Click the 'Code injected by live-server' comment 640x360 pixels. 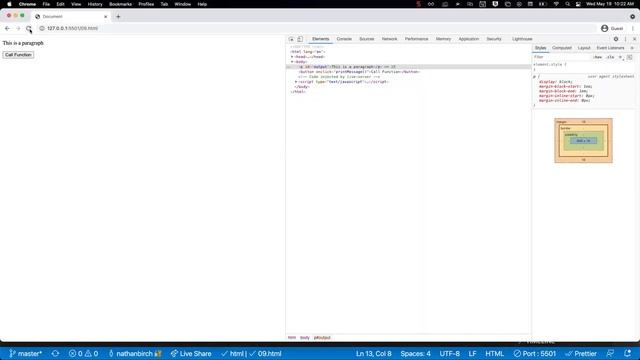pyautogui.click(x=339, y=77)
